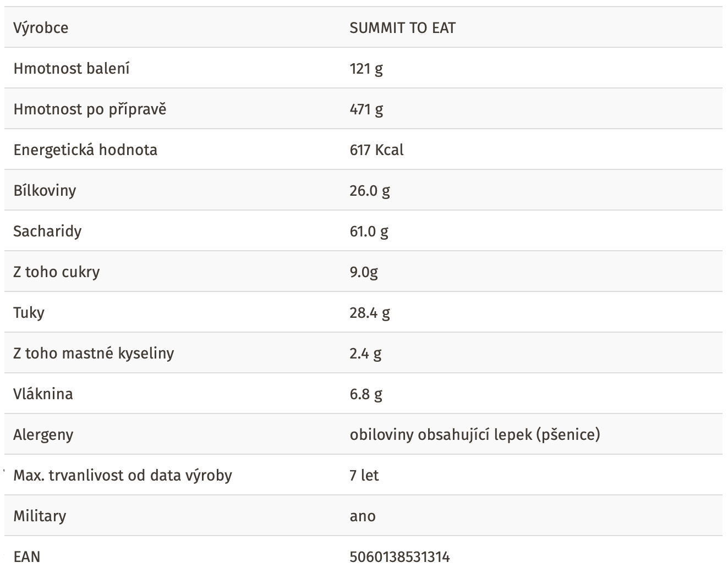
Task: Click the Sacharidy row label
Action: click(x=47, y=231)
